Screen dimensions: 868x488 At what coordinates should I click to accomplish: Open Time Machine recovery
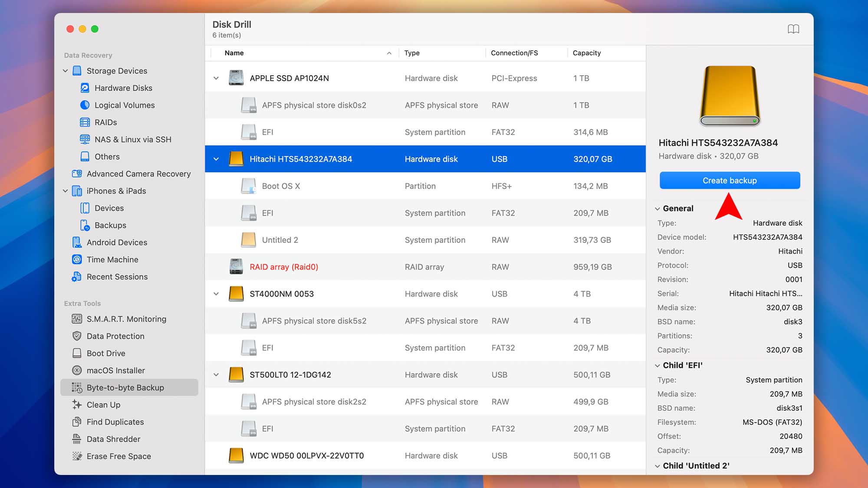coord(112,259)
